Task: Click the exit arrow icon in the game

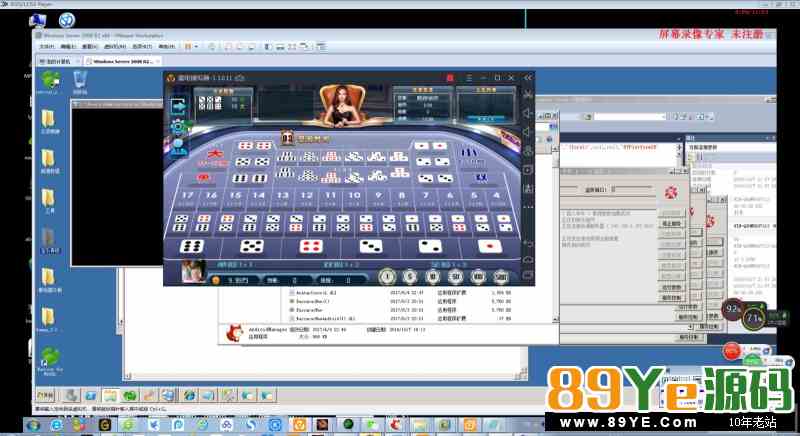Action: 180,104
